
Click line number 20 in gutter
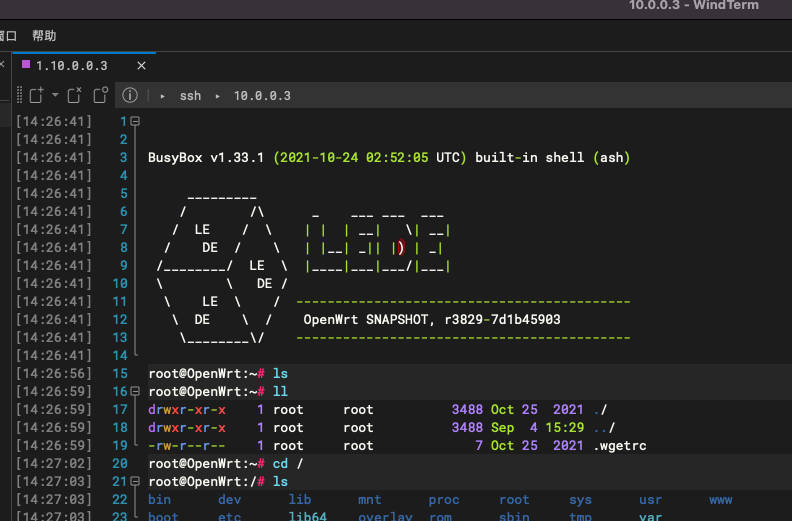pos(120,463)
